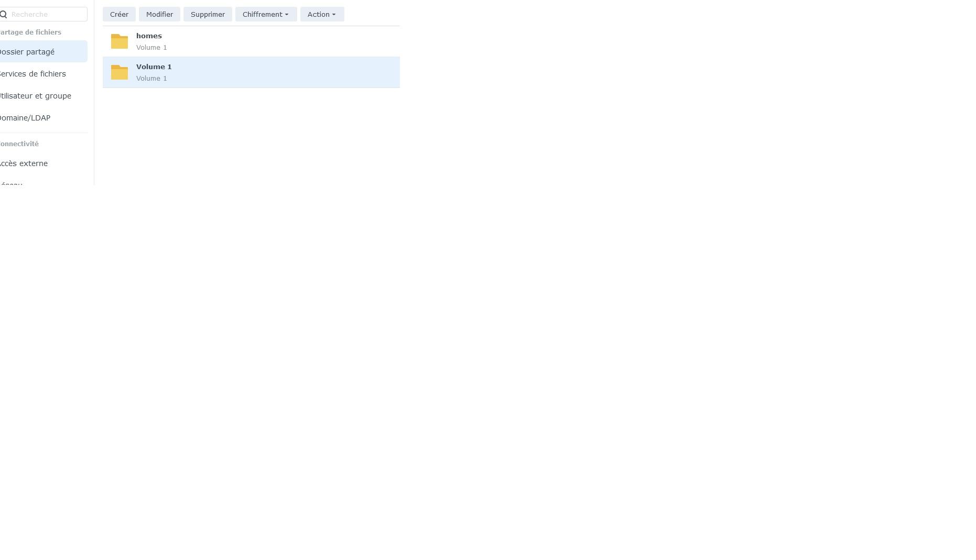Select the Volume 1 folder icon
Viewport: 976px width, 560px height.
(120, 72)
